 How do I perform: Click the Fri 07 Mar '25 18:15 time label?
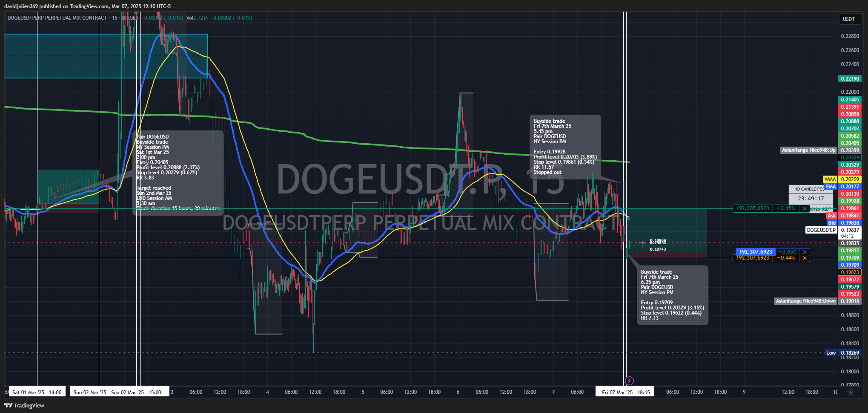coord(625,392)
